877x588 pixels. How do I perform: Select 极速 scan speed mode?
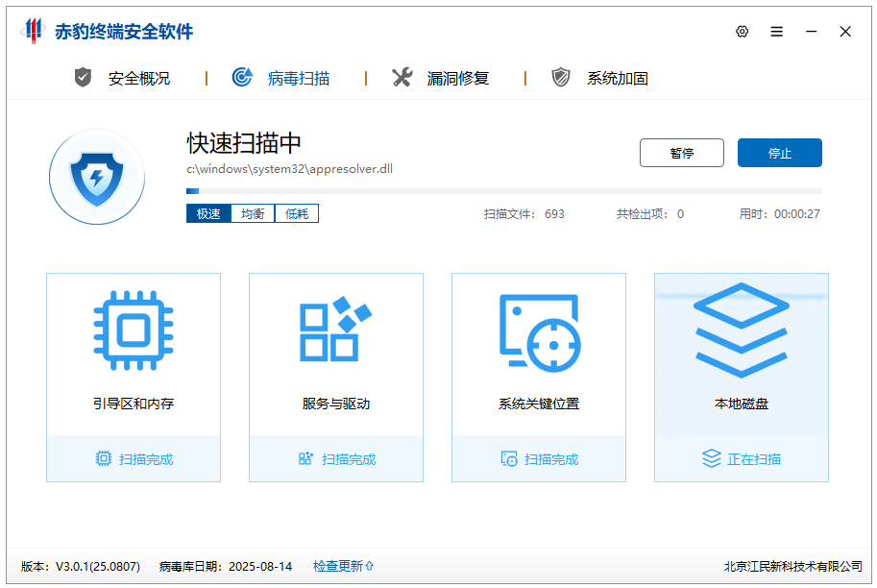tap(208, 213)
